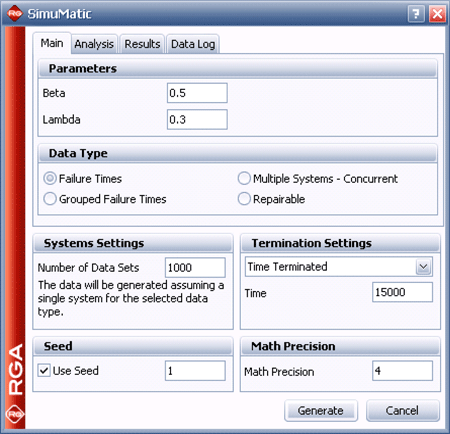450x434 pixels.
Task: Open the Analysis tab
Action: coord(94,44)
